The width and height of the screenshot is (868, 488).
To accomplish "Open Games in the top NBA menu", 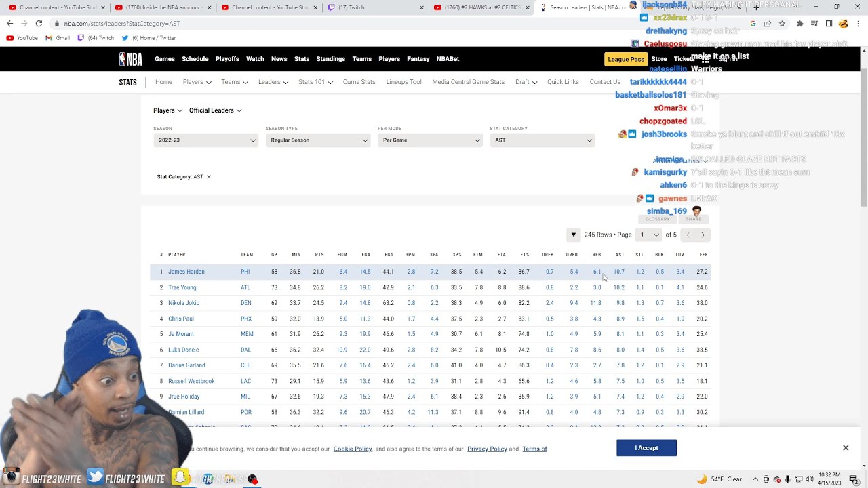I will (165, 59).
